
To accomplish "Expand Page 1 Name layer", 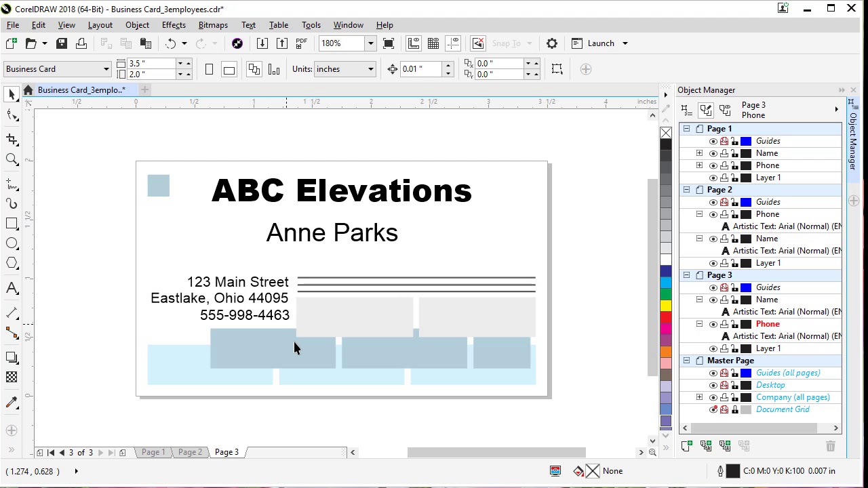I will [699, 153].
